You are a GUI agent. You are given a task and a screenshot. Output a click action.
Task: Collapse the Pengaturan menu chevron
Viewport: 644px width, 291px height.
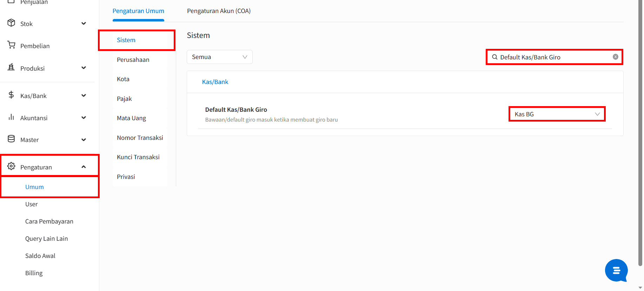84,167
